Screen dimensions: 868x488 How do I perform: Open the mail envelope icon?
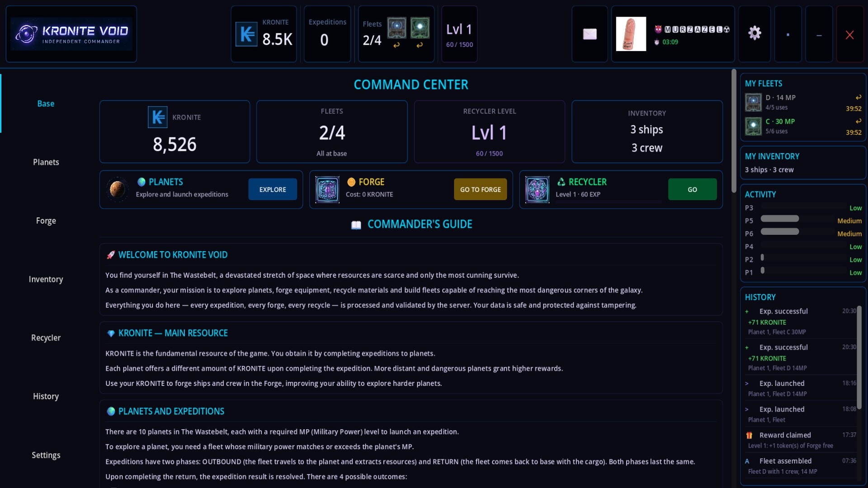(590, 34)
